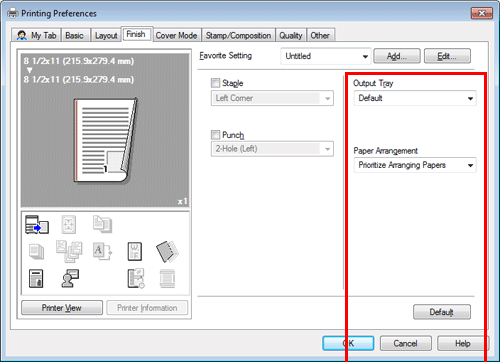Click the page icon with small clock

pyautogui.click(x=136, y=279)
